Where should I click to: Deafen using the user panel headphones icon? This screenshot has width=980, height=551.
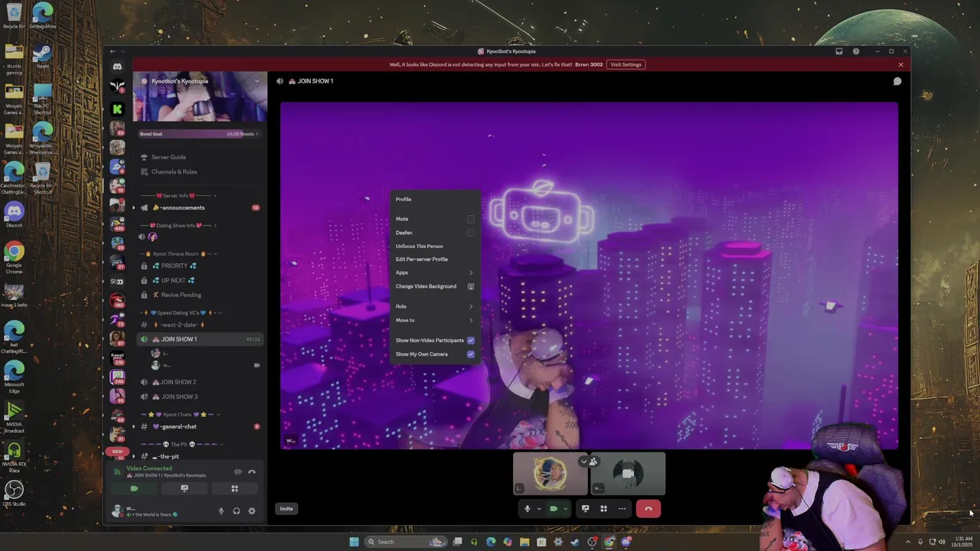pyautogui.click(x=237, y=511)
